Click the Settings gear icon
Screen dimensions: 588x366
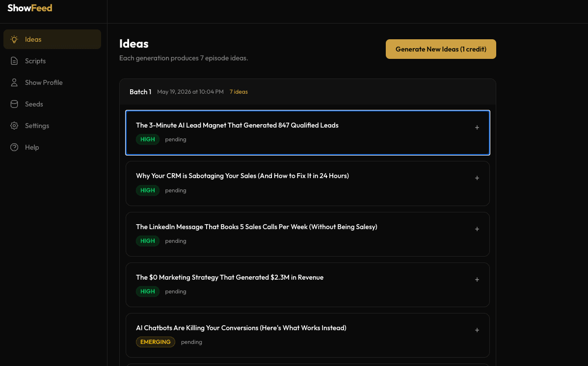pos(14,126)
